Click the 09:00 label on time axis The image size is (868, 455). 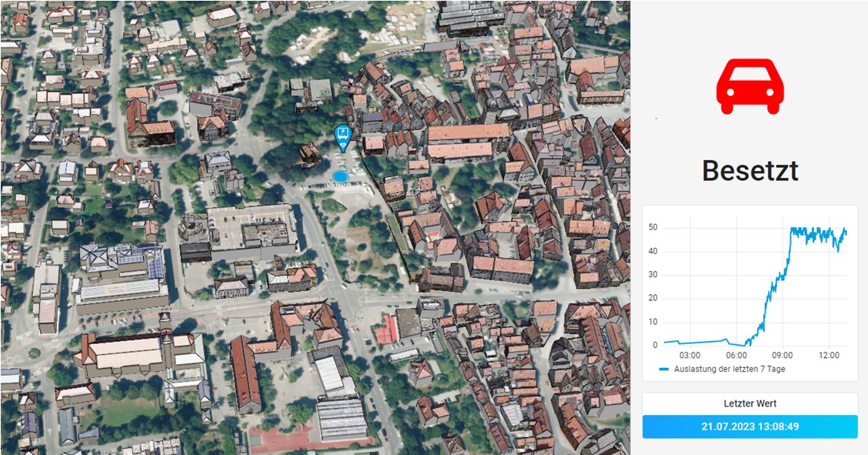click(783, 356)
